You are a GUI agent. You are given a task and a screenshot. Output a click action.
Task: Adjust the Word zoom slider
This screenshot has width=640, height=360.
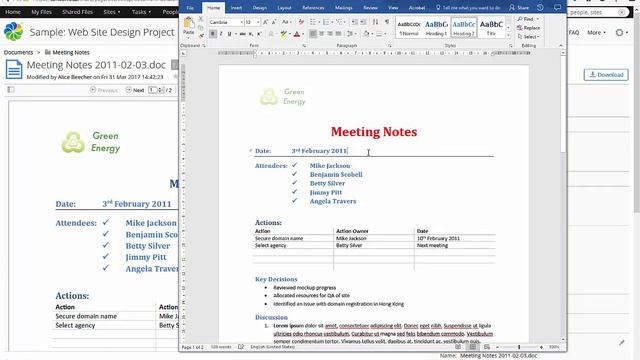(519, 347)
